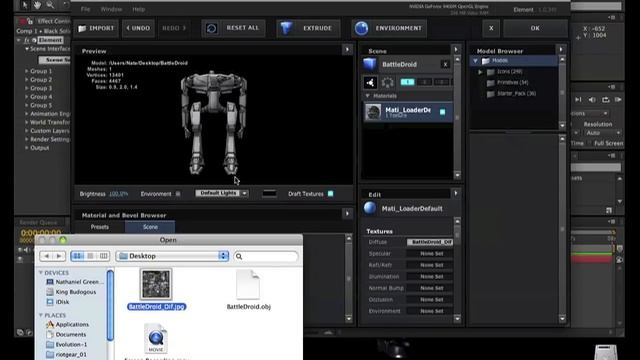This screenshot has width=640, height=360.
Task: Click the Reset All circular arrow icon
Action: (x=211, y=29)
